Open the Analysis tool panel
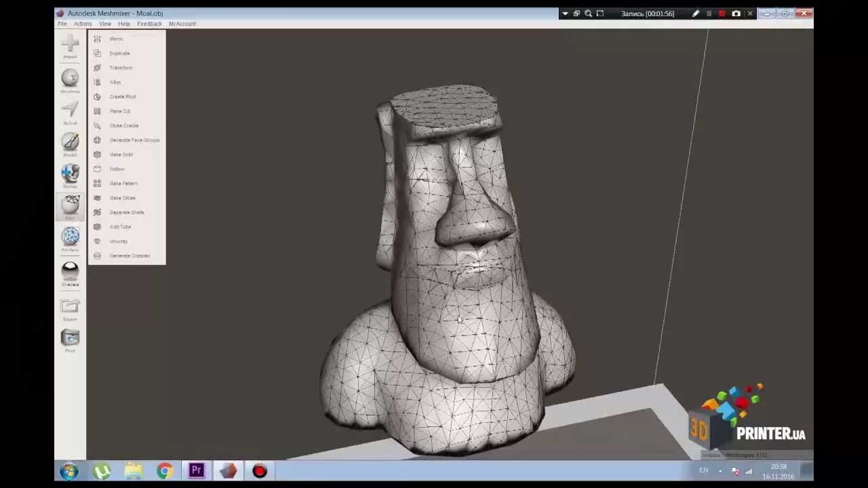 [x=70, y=239]
